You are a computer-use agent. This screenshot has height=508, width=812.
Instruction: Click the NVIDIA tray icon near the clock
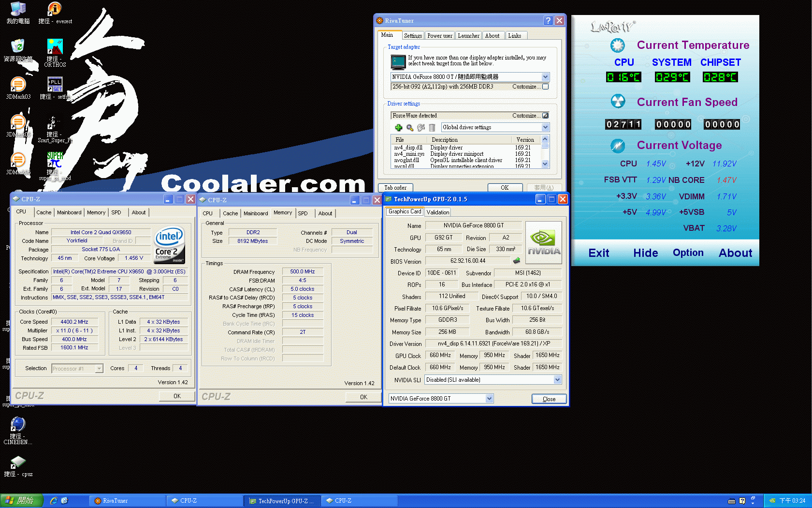click(772, 501)
